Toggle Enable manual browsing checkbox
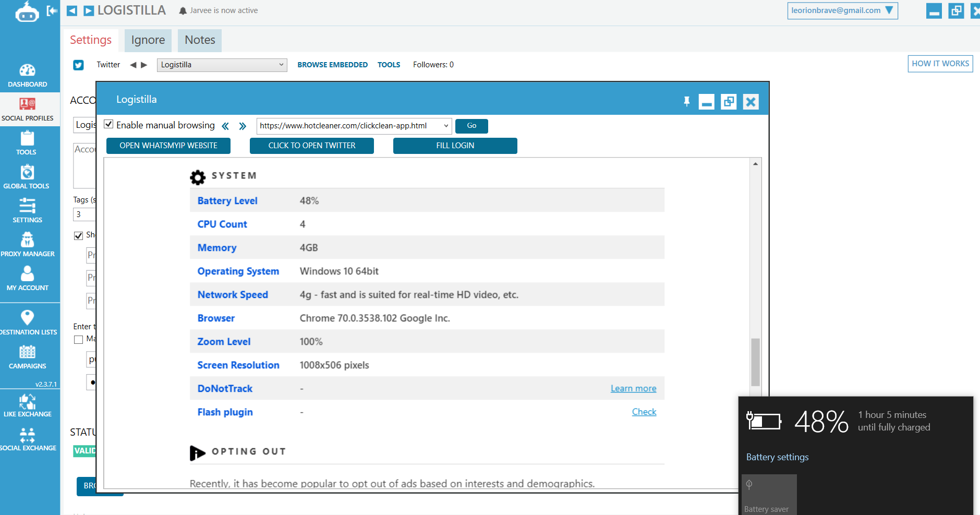The width and height of the screenshot is (980, 515). tap(108, 124)
